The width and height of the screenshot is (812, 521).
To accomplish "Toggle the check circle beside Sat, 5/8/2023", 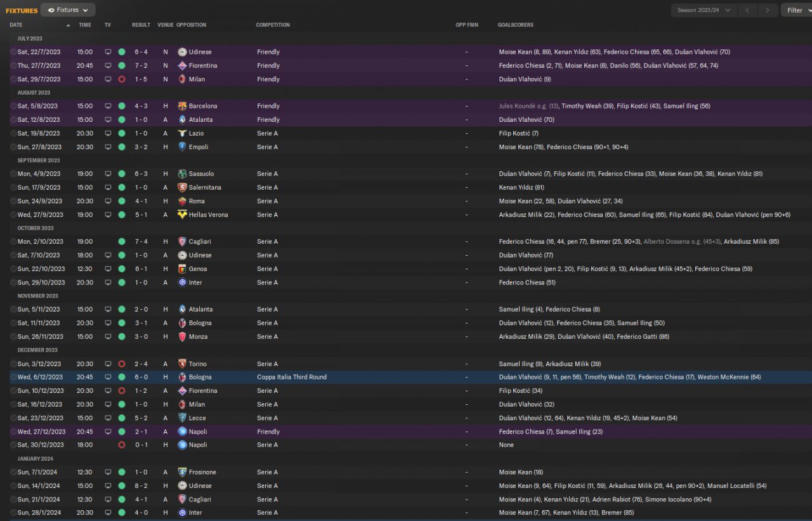I will [x=13, y=106].
